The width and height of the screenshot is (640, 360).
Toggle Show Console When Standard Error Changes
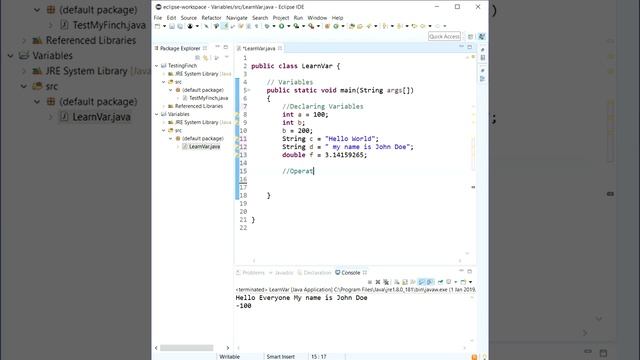click(430, 282)
